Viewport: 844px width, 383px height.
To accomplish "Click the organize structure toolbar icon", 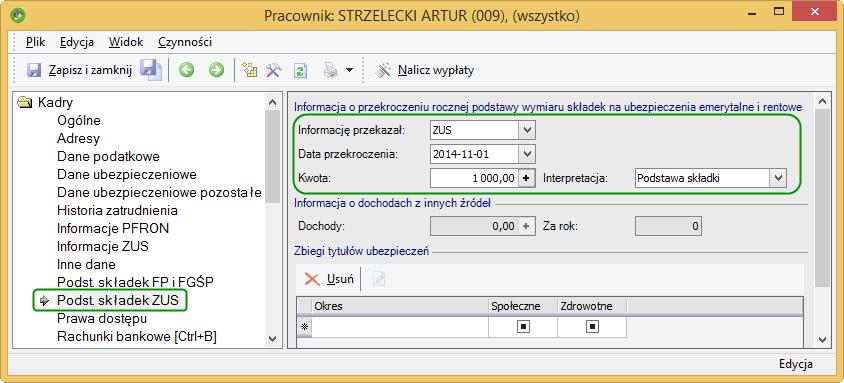I will pos(250,70).
